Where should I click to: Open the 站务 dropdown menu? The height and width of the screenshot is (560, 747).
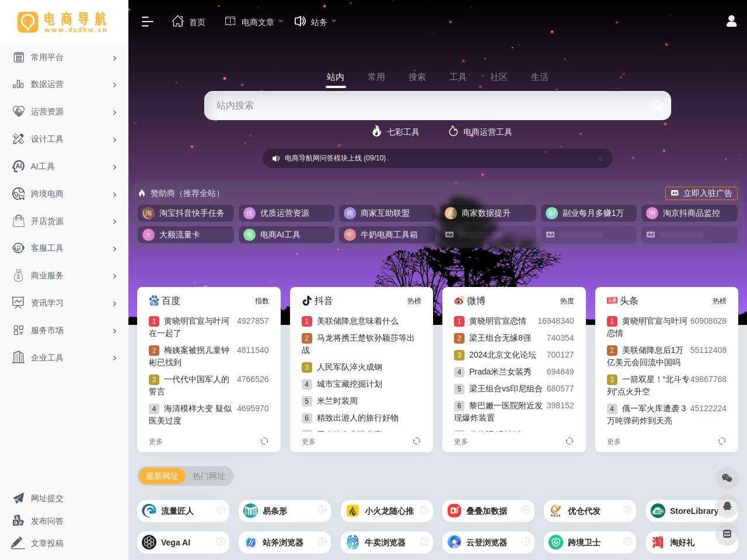point(315,22)
